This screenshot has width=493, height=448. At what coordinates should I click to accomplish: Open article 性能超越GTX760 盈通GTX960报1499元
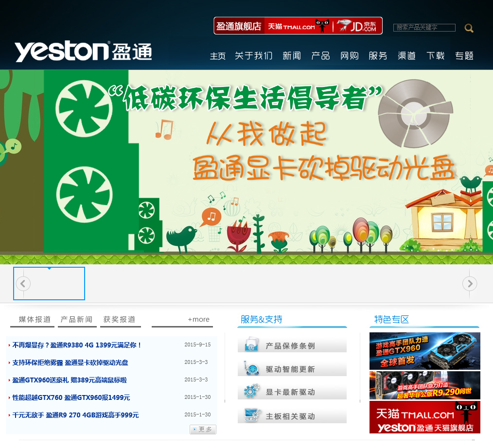(x=71, y=397)
